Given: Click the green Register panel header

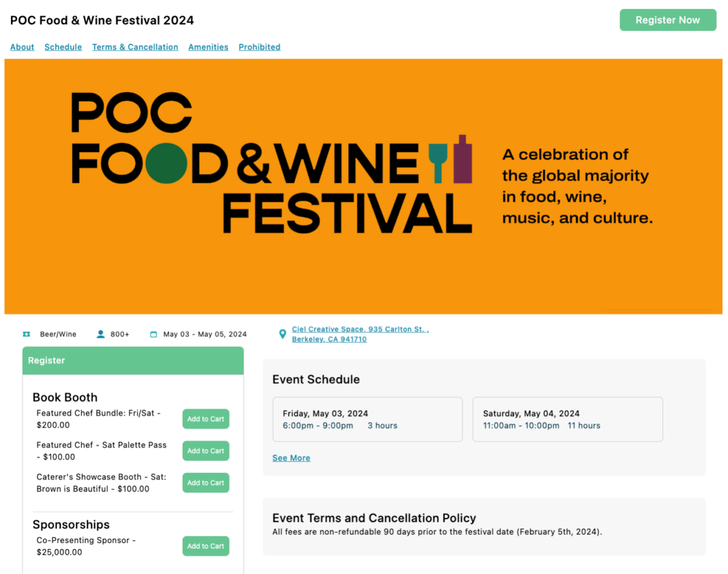Looking at the screenshot, I should click(x=133, y=360).
